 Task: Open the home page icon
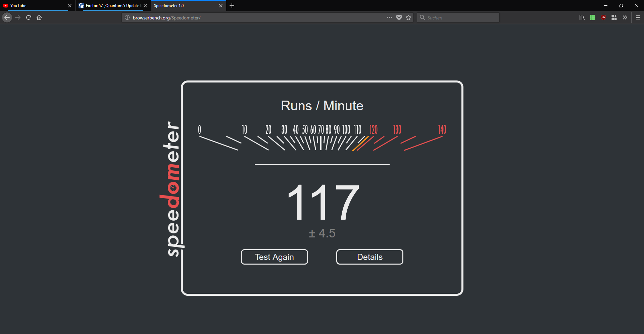(39, 17)
